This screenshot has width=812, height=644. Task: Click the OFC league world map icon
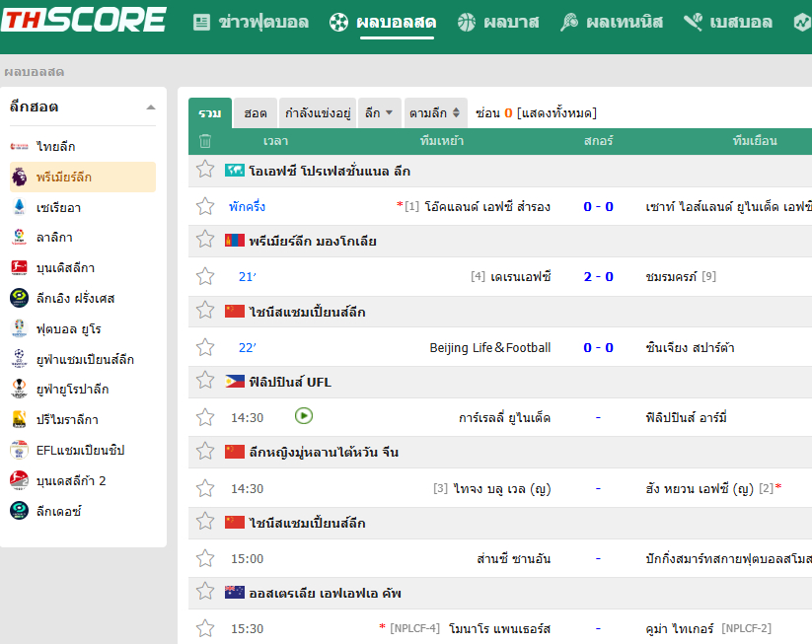pyautogui.click(x=235, y=170)
